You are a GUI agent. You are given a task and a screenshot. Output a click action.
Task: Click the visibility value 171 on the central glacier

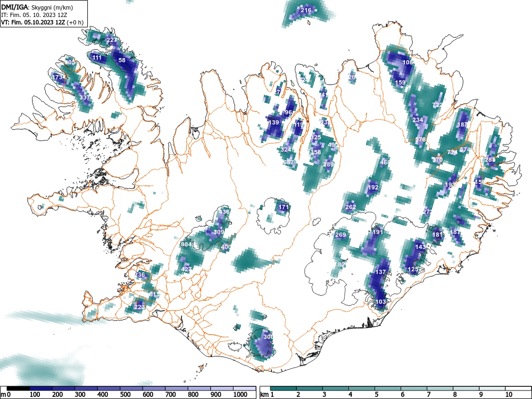click(x=284, y=206)
